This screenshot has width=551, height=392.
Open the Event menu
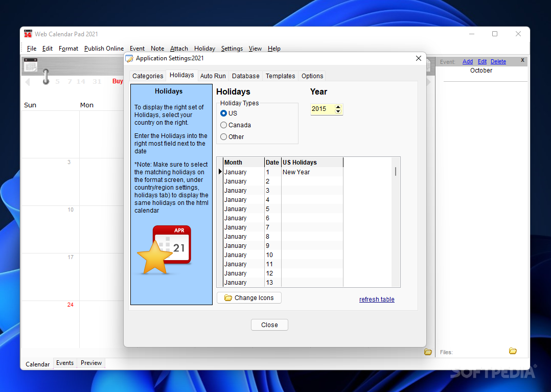pos(137,49)
